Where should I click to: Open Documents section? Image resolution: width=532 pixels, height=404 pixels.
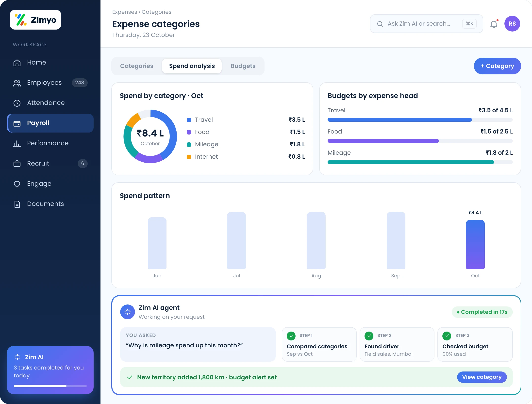(x=50, y=204)
